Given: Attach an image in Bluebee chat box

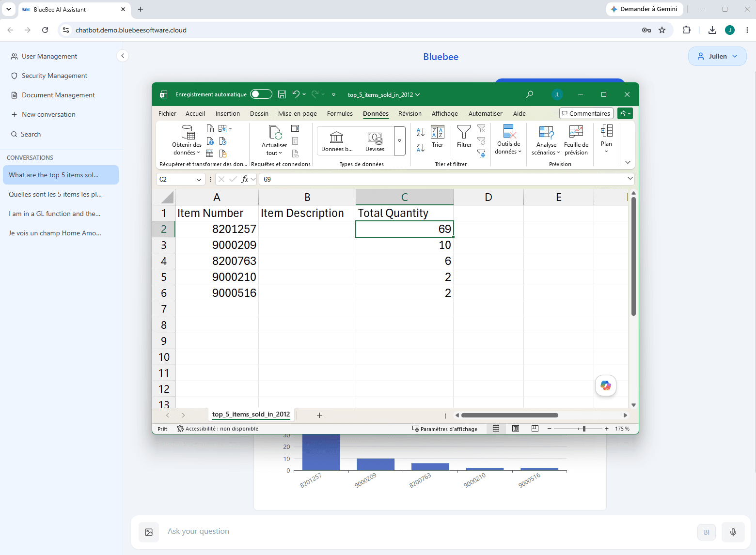Looking at the screenshot, I should point(149,532).
